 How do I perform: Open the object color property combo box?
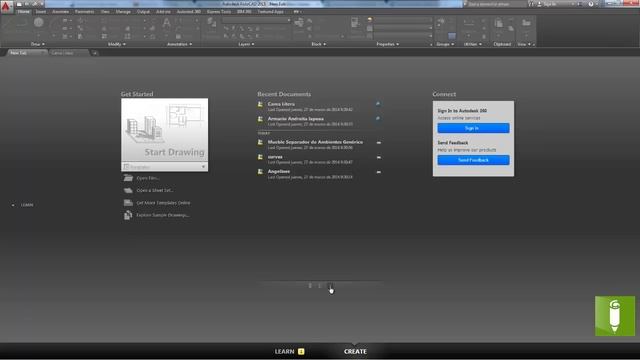click(402, 20)
